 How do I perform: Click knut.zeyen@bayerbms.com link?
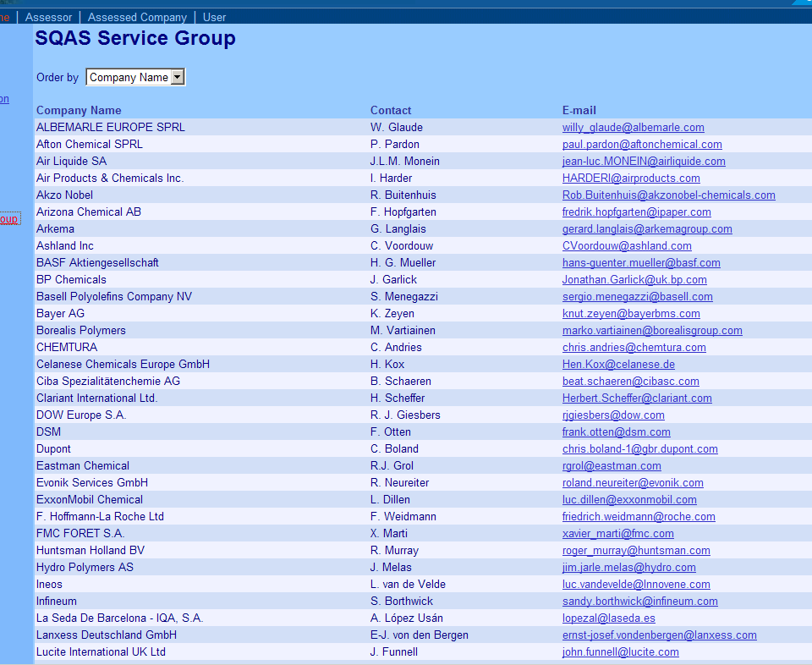[631, 313]
